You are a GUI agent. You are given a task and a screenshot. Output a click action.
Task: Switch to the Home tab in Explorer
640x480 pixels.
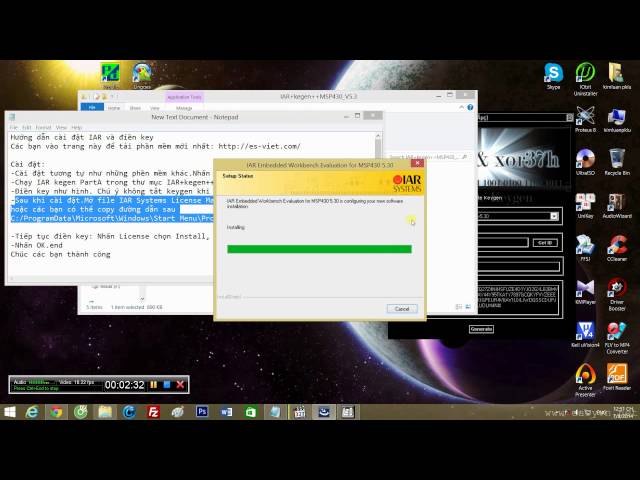coord(114,108)
